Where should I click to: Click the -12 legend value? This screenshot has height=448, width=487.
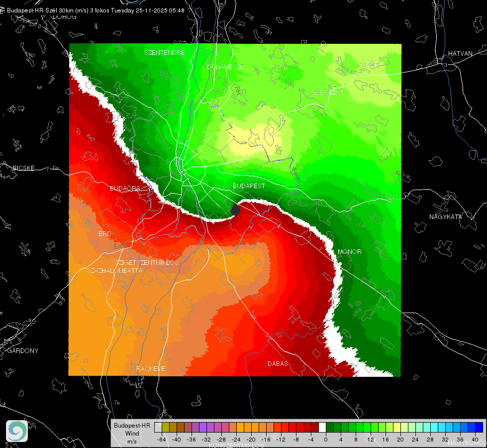tap(281, 440)
